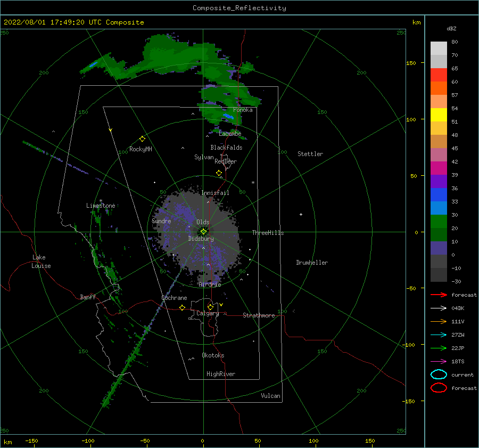Click the cyan current ellipse icon
The width and height of the screenshot is (479, 448).
pyautogui.click(x=439, y=374)
